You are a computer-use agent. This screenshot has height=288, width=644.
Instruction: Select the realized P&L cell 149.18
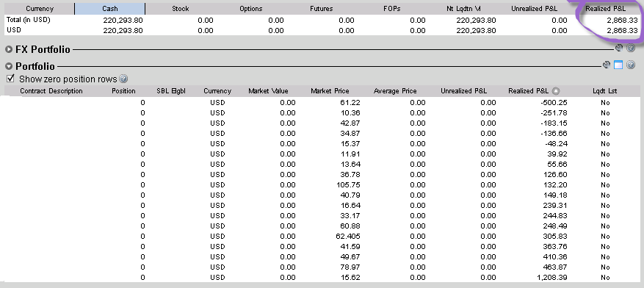pos(556,195)
